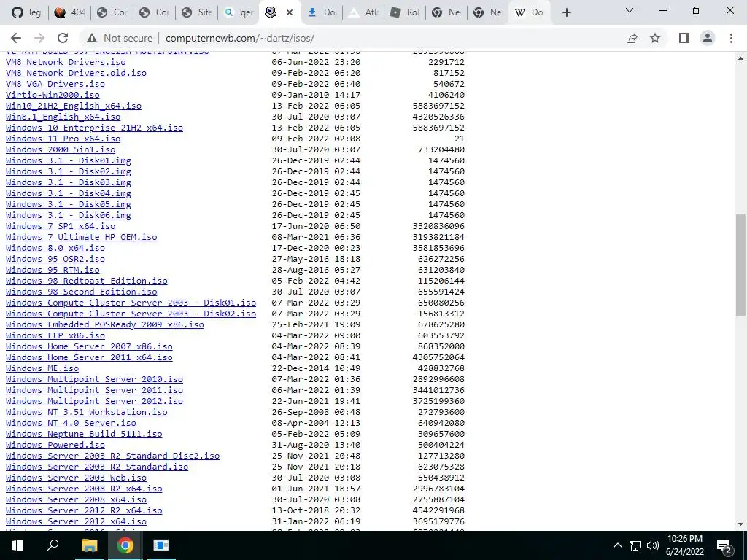Select the file size 4305752064

[438, 357]
